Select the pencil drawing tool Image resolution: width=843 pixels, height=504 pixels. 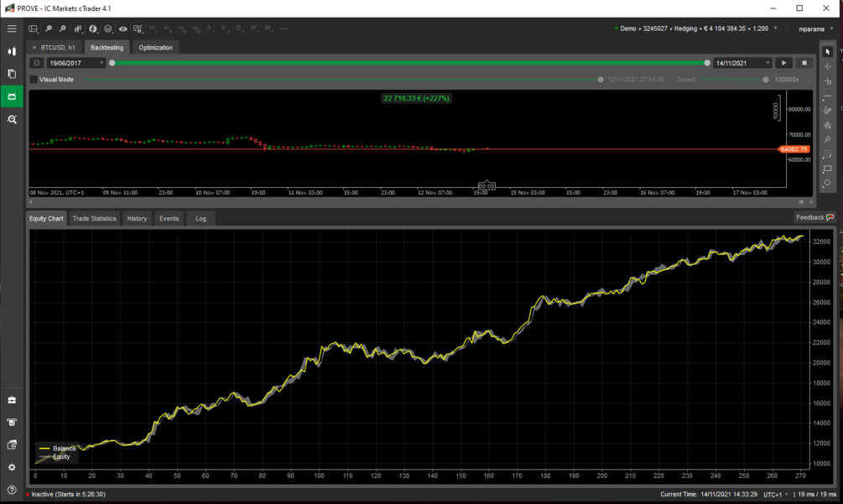827,110
